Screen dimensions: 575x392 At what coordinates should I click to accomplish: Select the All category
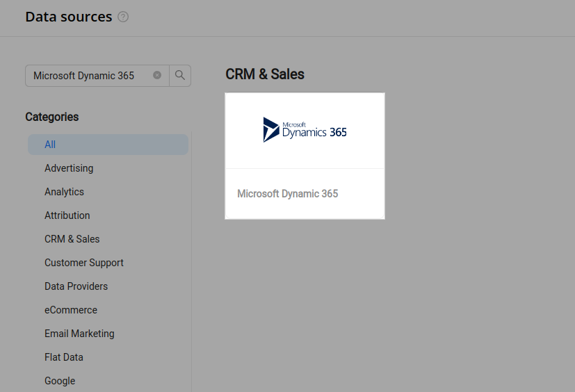(x=108, y=145)
